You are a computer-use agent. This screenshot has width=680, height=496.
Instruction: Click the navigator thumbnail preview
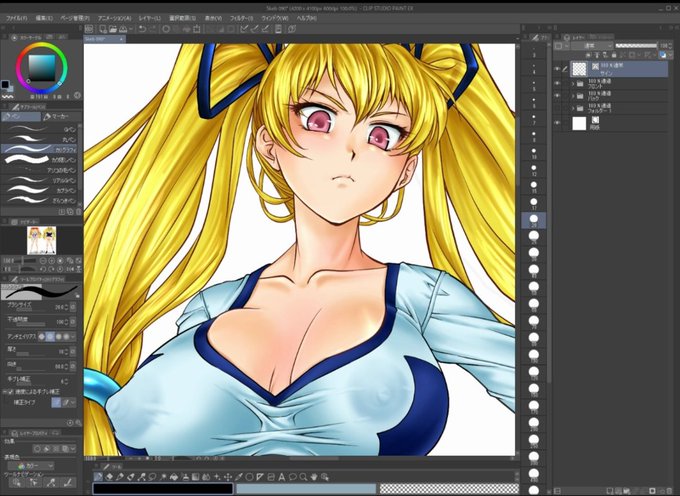pyautogui.click(x=41, y=240)
